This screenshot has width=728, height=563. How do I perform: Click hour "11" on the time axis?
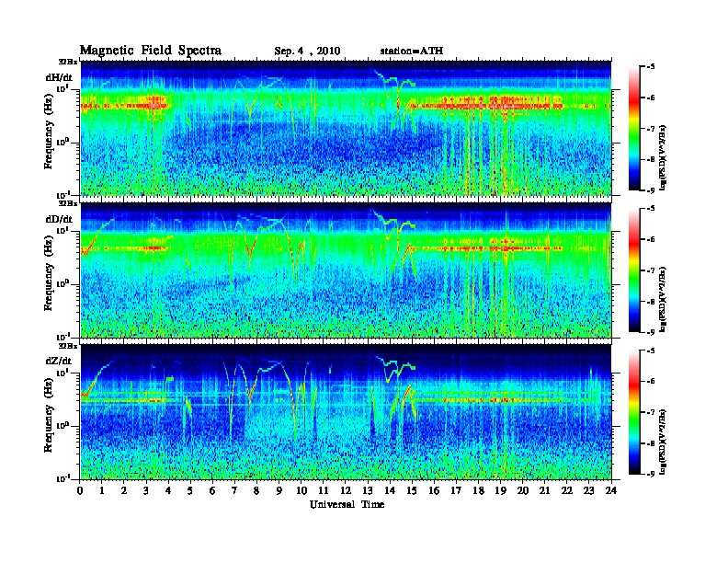coord(324,491)
